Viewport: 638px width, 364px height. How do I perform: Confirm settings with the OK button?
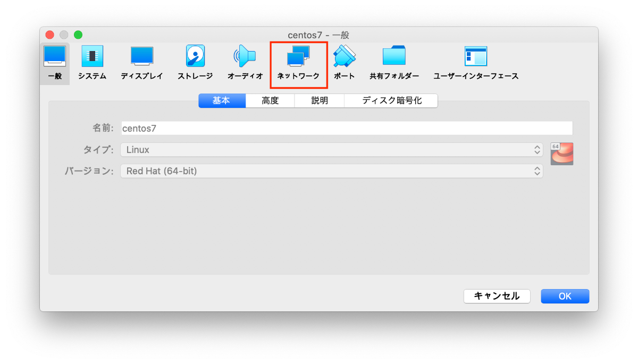(x=565, y=296)
